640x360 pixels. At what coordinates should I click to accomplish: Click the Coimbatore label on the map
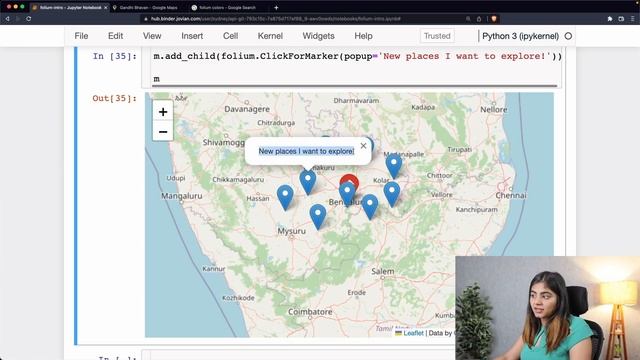[x=310, y=312]
